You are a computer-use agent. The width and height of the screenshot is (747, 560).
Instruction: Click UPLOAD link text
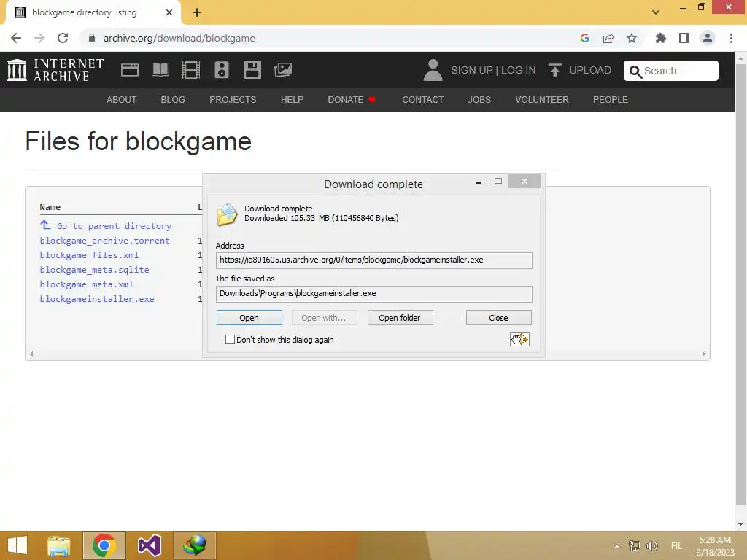coord(590,70)
